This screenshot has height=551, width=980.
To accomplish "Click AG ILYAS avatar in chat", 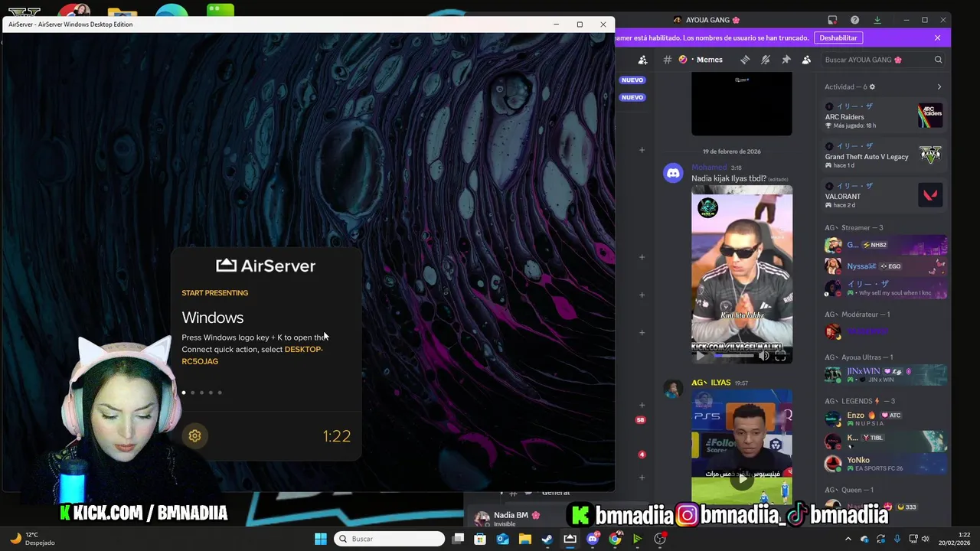I will click(x=673, y=390).
